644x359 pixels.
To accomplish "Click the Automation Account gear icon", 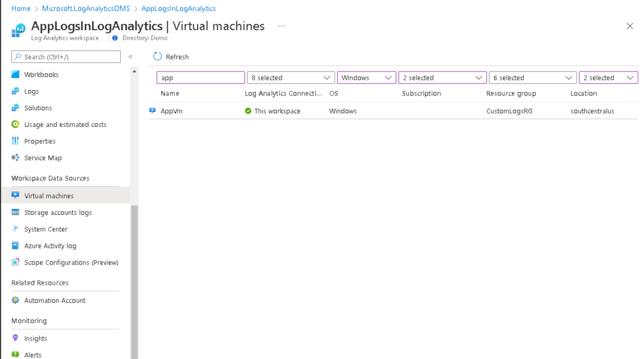I will point(16,301).
